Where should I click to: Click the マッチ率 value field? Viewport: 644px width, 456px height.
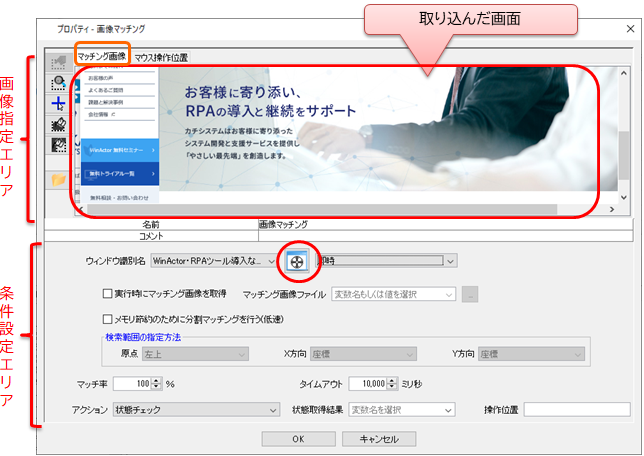click(132, 384)
